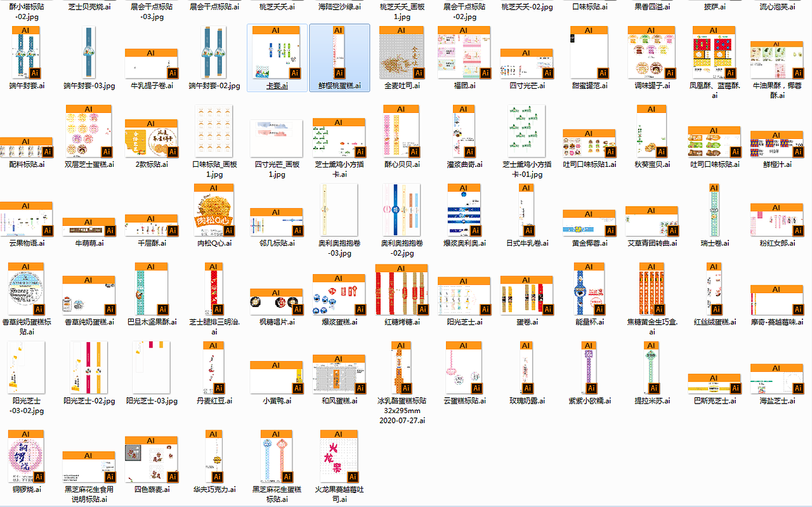Click the file name 果香四溢.ai
812x507 pixels.
(x=652, y=6)
